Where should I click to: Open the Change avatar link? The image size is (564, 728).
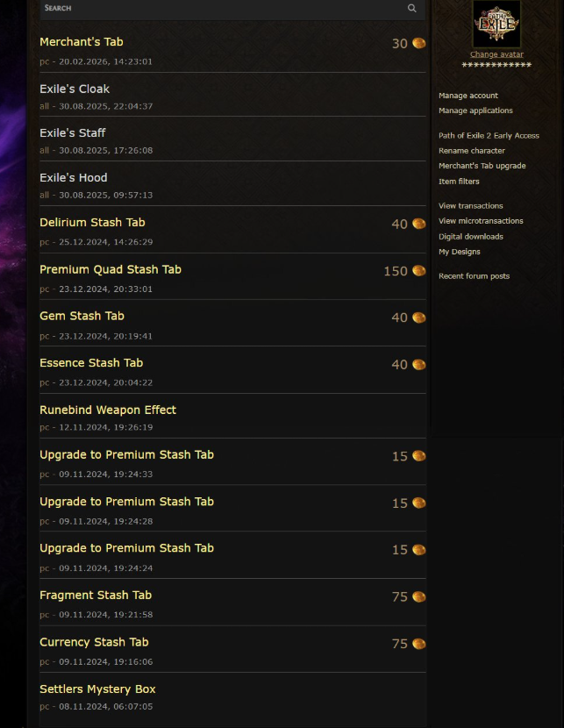pyautogui.click(x=496, y=54)
